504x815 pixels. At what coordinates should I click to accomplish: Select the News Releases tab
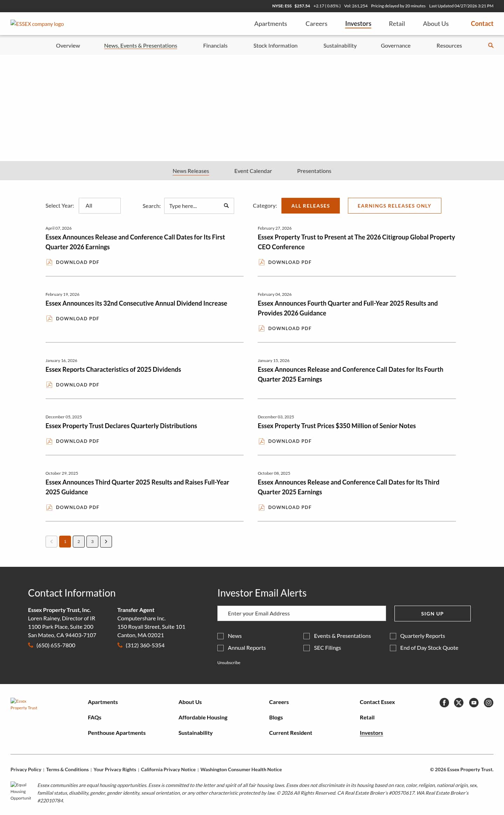coord(191,171)
